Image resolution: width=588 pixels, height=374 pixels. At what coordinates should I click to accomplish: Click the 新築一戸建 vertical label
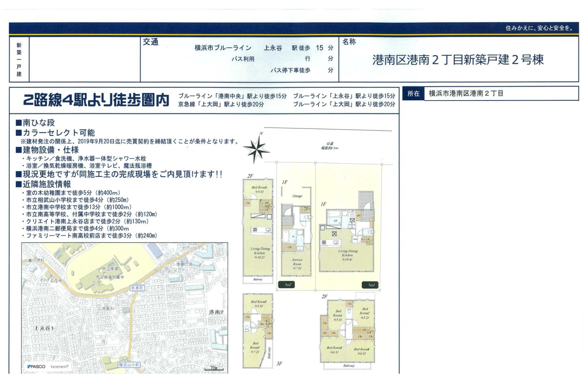[19, 60]
